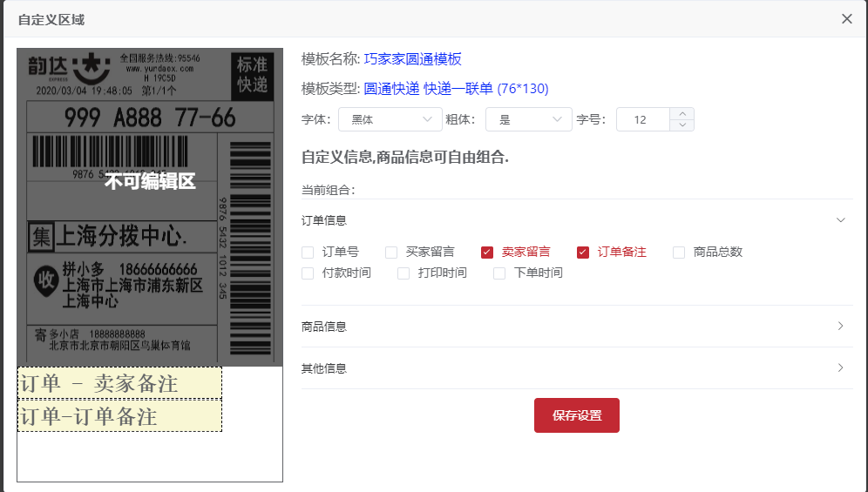Select the 订单 - 卖家备注 field on label

pyautogui.click(x=119, y=383)
